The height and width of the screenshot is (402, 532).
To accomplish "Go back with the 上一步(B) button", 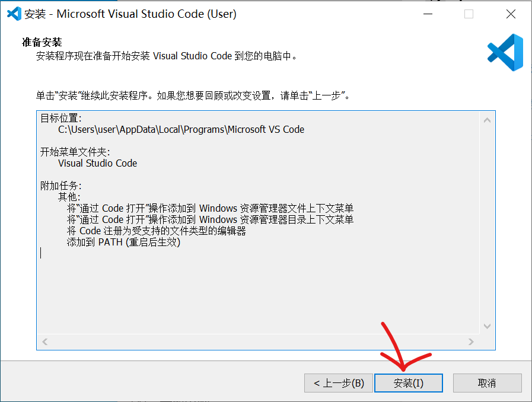I will click(338, 383).
